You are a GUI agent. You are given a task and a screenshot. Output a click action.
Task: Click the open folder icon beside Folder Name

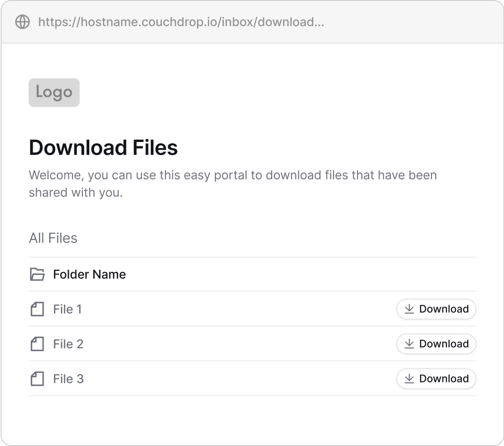[x=37, y=274]
